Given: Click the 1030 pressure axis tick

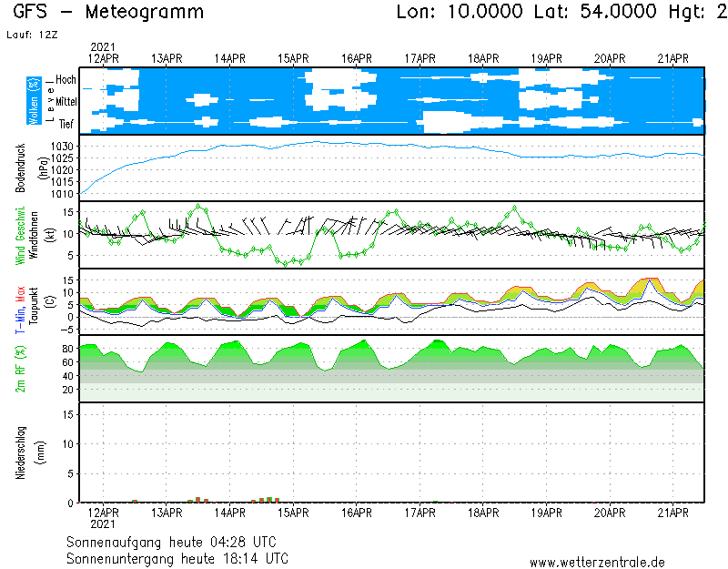Looking at the screenshot, I should click(63, 146).
